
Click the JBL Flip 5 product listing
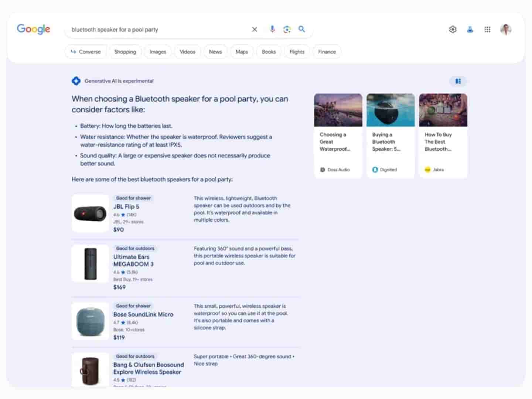pyautogui.click(x=127, y=207)
